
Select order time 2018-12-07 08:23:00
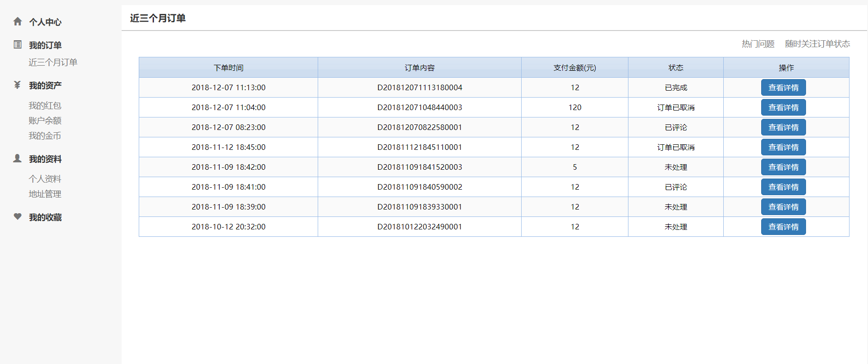[228, 127]
